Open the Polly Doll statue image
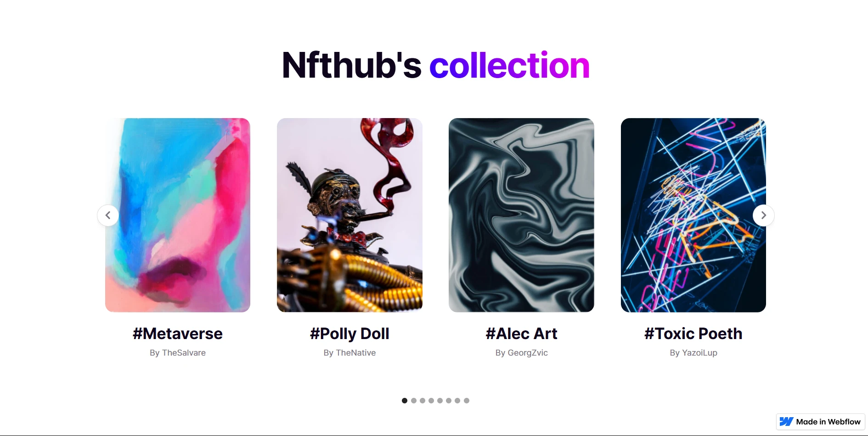Screen dimensions: 868x436 pos(349,215)
